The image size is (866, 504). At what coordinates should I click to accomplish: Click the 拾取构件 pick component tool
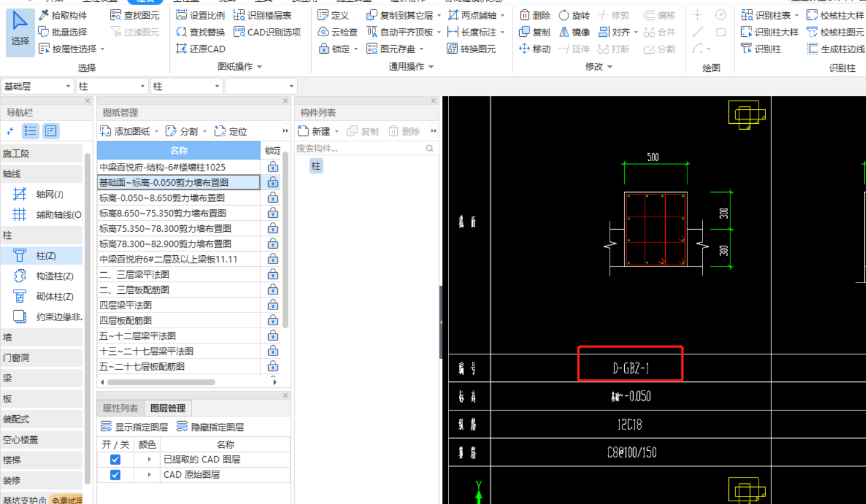(62, 15)
